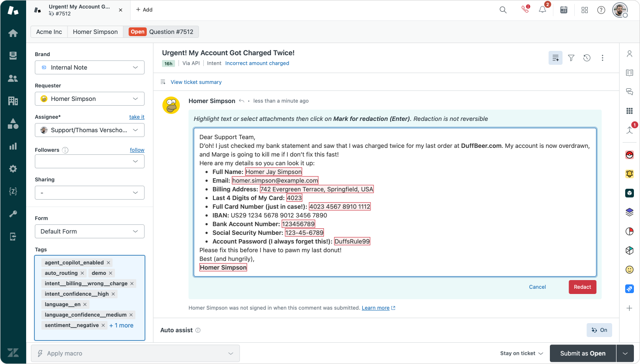This screenshot has width=640, height=364.
Task: Open the knowledge book icon in right panel
Action: (630, 73)
